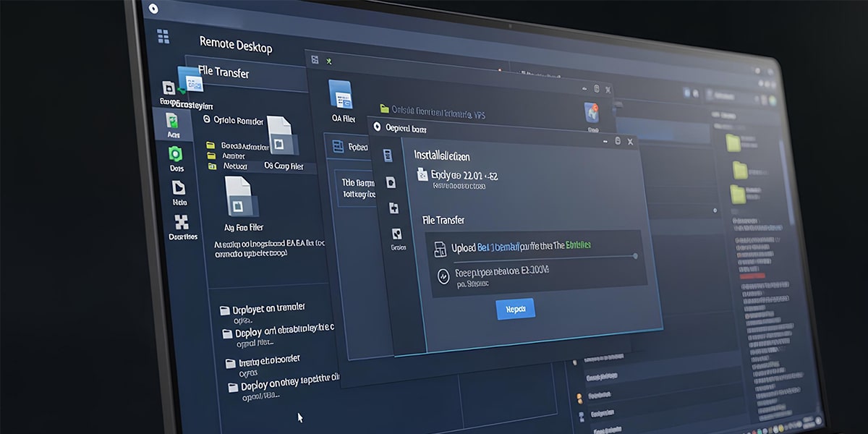
Task: Click the 'Endyce 22.02' entry text
Action: (464, 176)
